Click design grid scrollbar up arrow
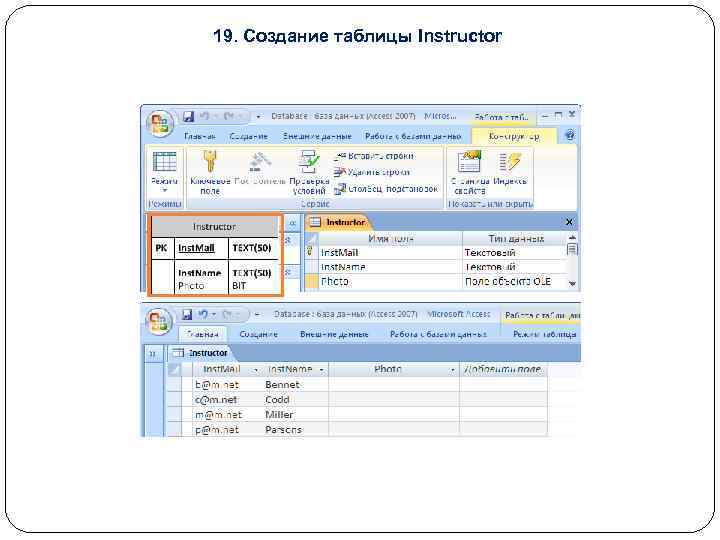720x540 pixels. [x=572, y=237]
